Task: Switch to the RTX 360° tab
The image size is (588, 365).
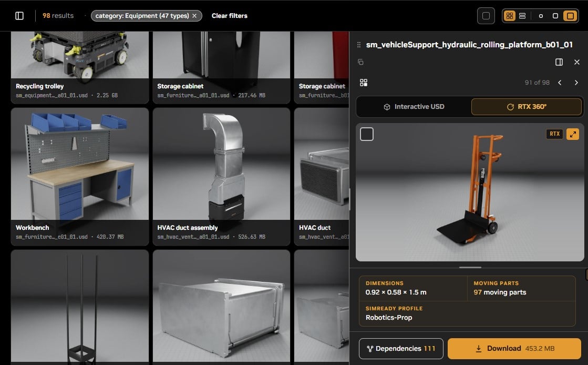Action: [x=527, y=107]
